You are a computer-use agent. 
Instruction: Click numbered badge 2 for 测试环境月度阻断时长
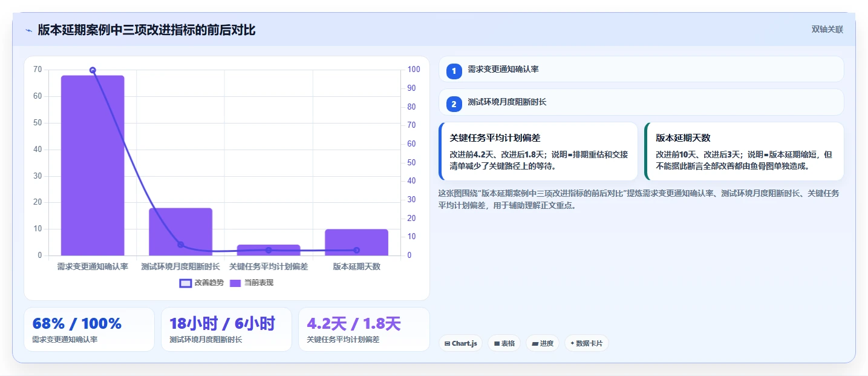pyautogui.click(x=454, y=104)
